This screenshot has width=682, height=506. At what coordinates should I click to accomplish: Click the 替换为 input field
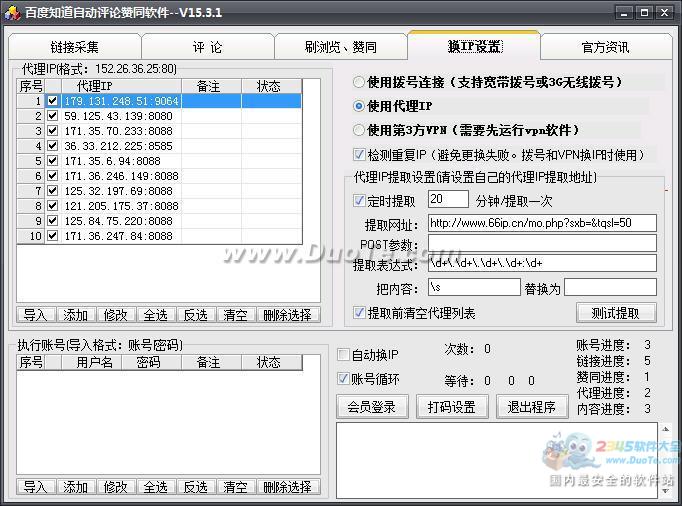(x=610, y=288)
